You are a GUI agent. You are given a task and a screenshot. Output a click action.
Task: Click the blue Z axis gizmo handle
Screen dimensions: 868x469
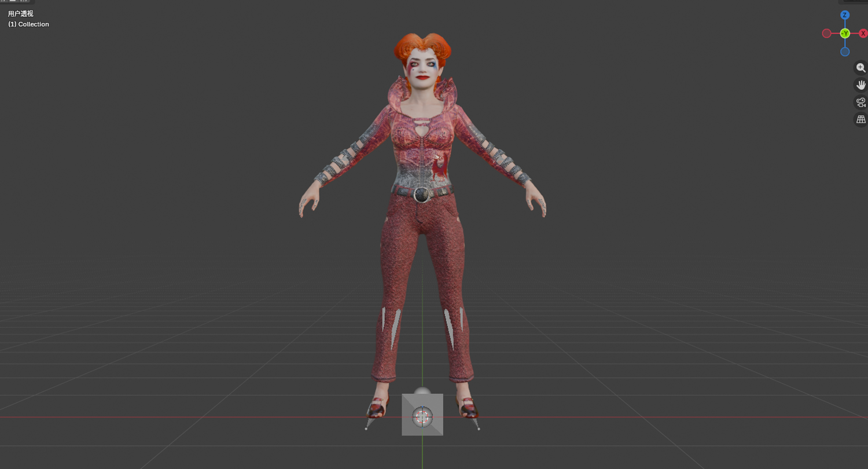[x=845, y=15]
